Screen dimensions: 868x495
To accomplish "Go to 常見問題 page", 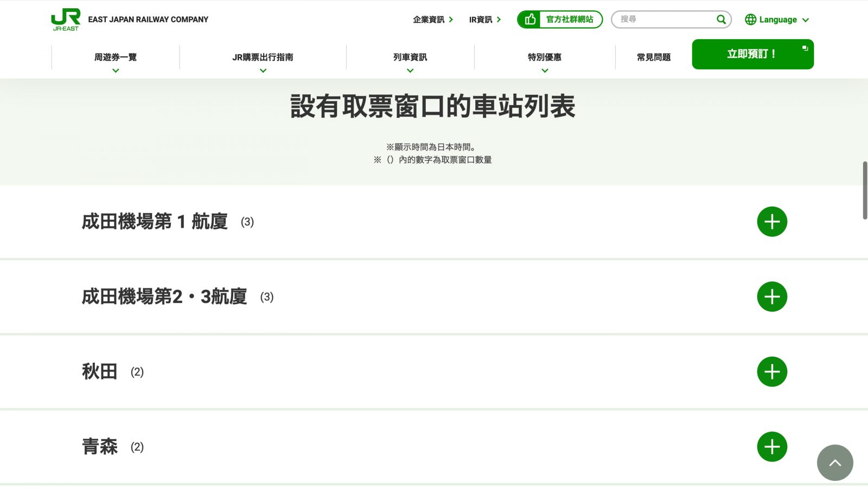I will 653,57.
